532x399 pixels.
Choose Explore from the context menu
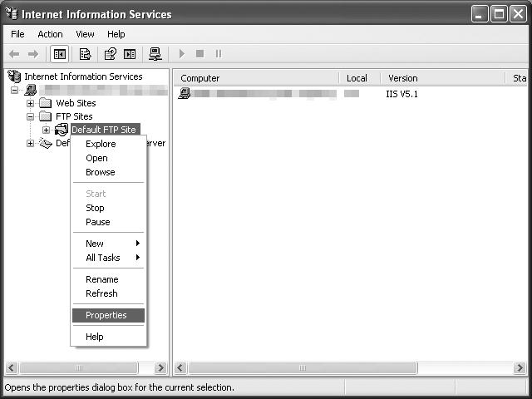(109, 144)
